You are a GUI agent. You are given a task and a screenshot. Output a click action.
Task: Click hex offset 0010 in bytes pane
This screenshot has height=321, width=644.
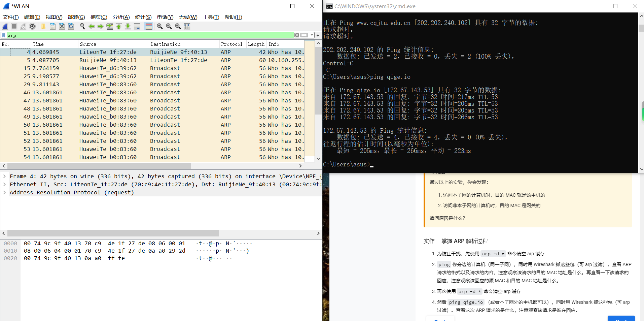tap(10, 251)
